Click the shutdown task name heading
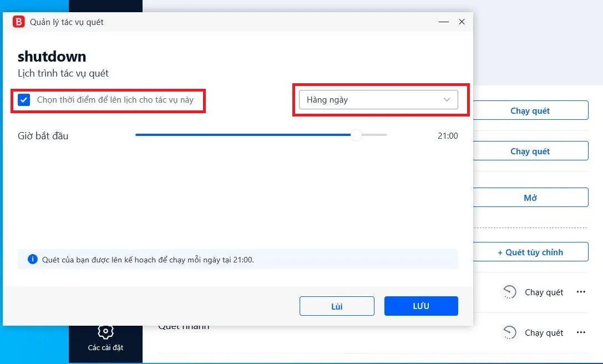 click(52, 57)
